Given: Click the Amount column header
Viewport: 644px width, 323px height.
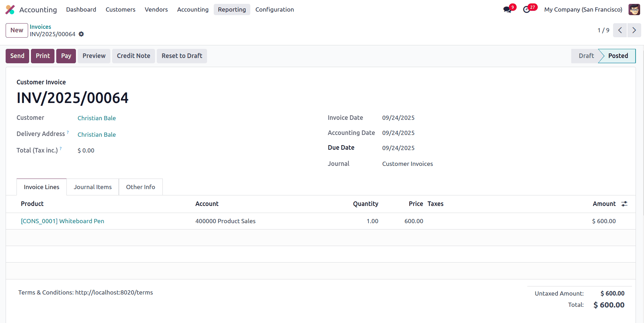Looking at the screenshot, I should [x=604, y=204].
